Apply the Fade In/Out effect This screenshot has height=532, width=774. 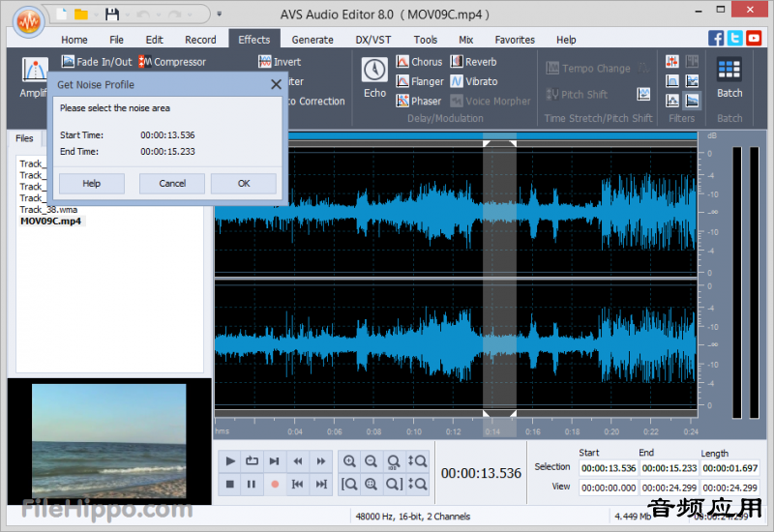[x=97, y=62]
